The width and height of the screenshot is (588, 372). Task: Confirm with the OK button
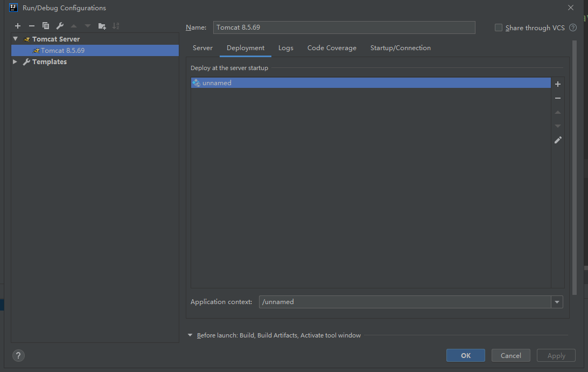pyautogui.click(x=465, y=355)
